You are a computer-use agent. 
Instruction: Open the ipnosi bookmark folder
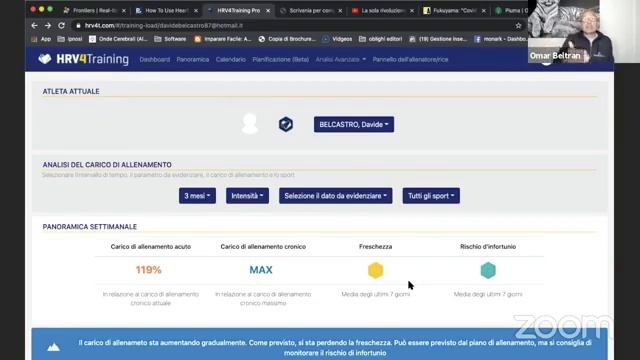(x=70, y=39)
